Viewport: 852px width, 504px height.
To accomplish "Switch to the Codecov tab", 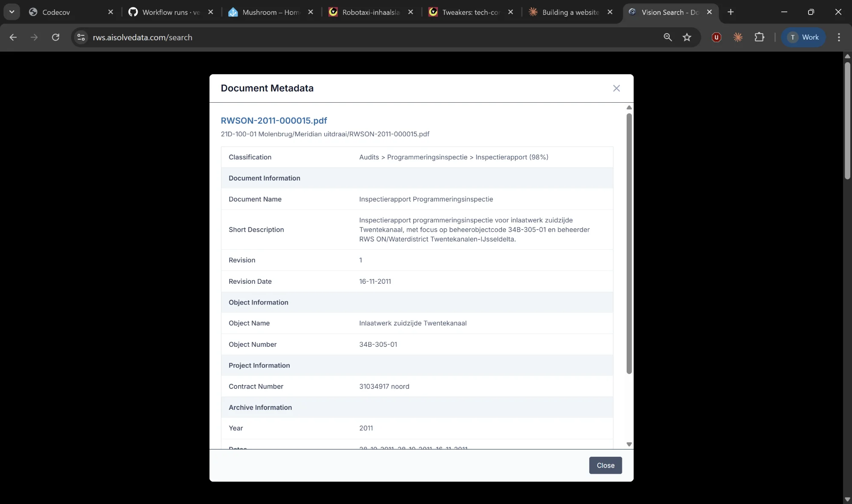I will pyautogui.click(x=60, y=12).
